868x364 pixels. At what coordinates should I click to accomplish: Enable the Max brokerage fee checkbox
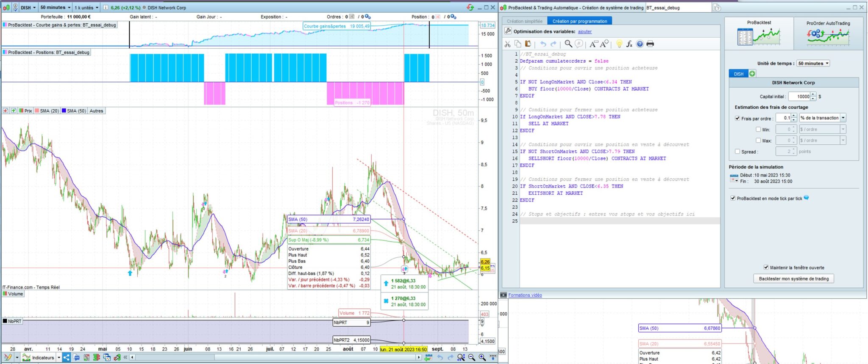(x=758, y=141)
